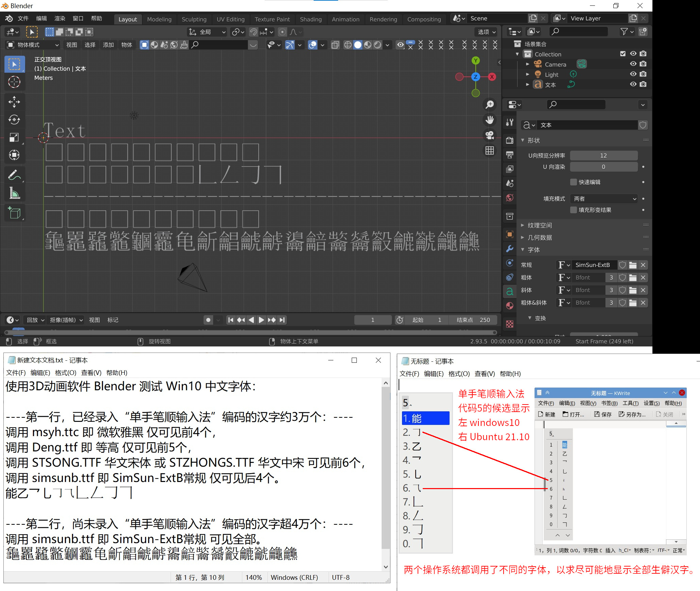
Task: Expand the 纹理空间 panel
Action: (540, 225)
